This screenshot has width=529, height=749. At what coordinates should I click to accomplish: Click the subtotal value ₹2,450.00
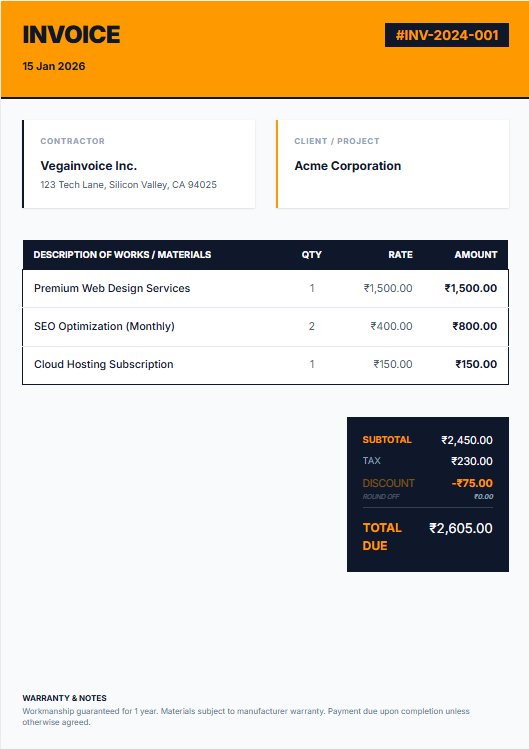pyautogui.click(x=467, y=440)
